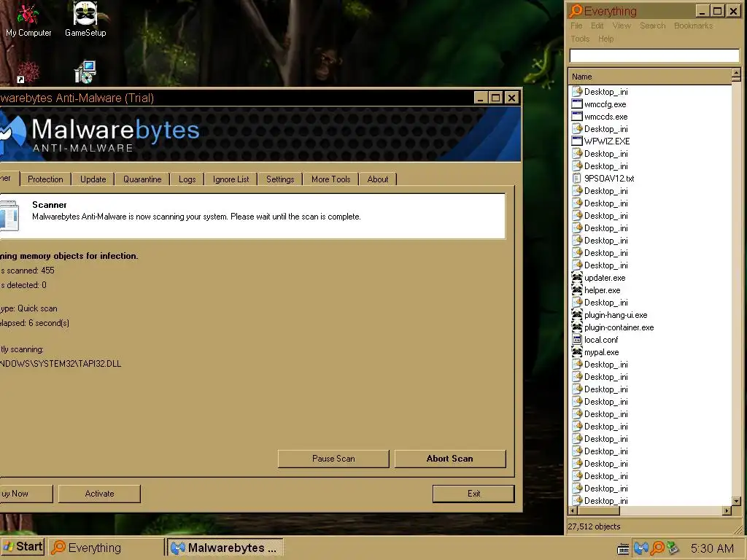Image resolution: width=747 pixels, height=560 pixels.
Task: Click the horizontal scrollbar thumb in Everything
Action: click(598, 510)
